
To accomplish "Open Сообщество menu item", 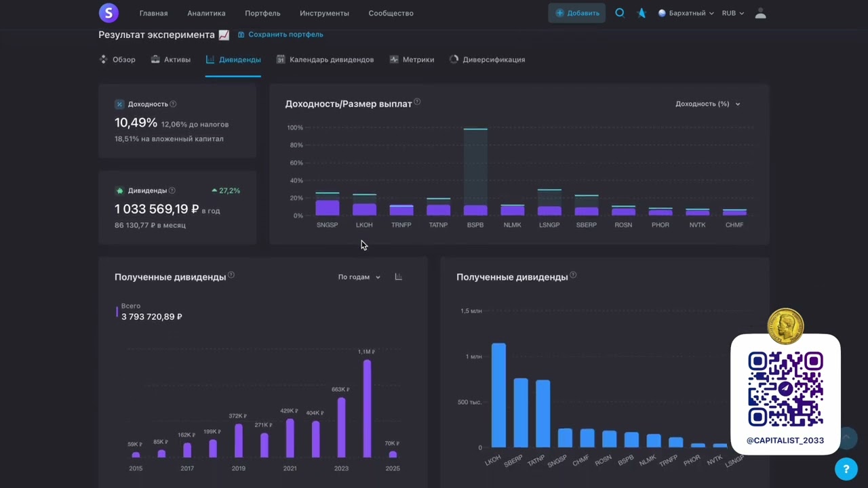I will click(x=391, y=13).
